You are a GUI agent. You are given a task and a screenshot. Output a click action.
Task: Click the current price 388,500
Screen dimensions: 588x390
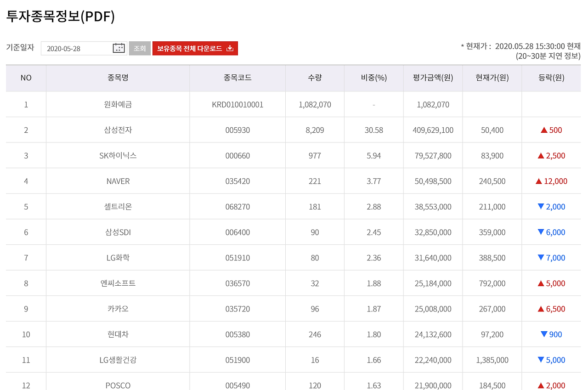[x=492, y=258]
